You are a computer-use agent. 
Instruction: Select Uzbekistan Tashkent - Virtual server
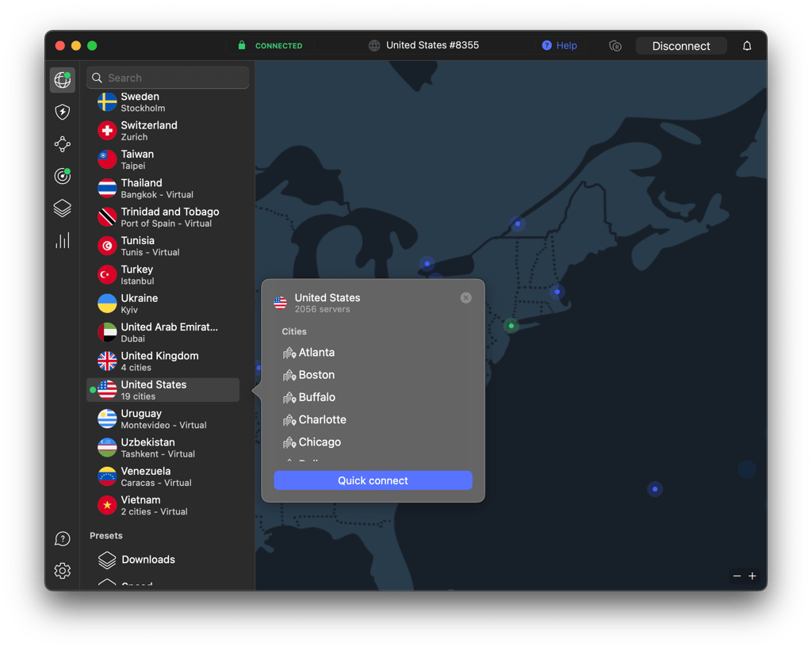pyautogui.click(x=163, y=448)
